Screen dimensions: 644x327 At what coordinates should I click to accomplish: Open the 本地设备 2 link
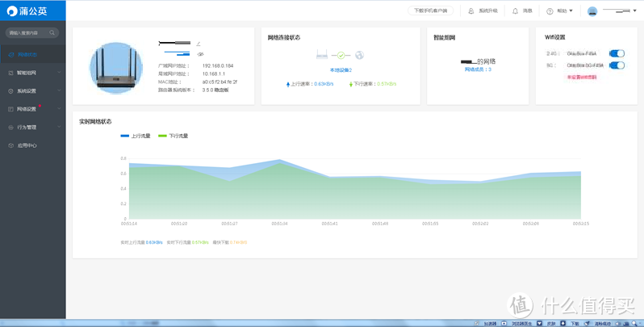click(340, 70)
